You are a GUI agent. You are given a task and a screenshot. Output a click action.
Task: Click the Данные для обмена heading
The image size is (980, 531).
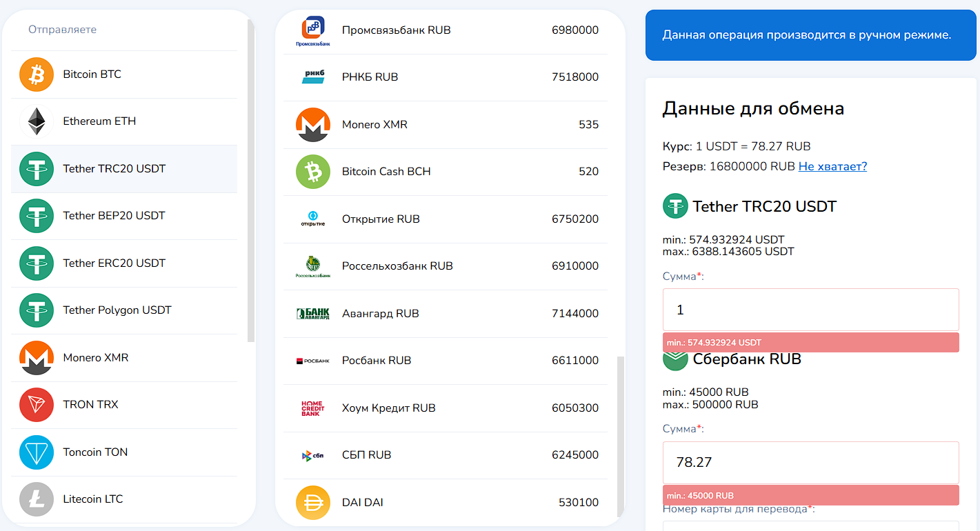click(753, 108)
